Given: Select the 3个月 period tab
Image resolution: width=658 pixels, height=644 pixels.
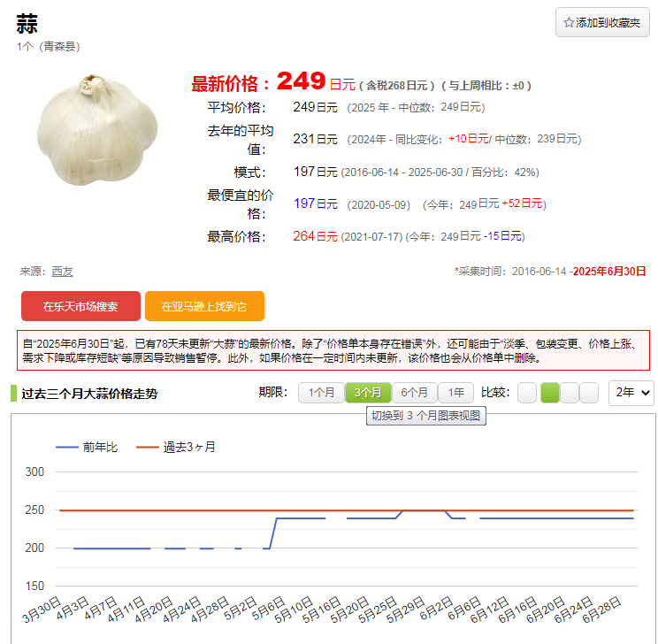Looking at the screenshot, I should (368, 393).
